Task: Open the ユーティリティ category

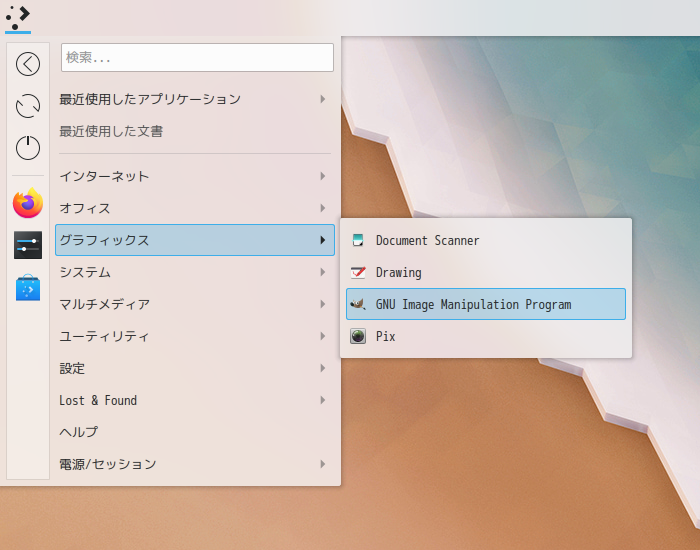Action: (195, 336)
